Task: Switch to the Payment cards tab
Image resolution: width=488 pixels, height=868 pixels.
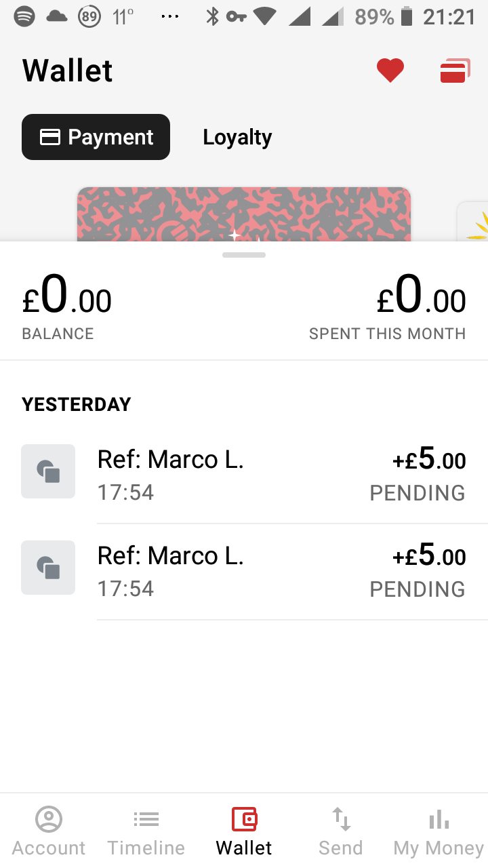Action: click(96, 137)
